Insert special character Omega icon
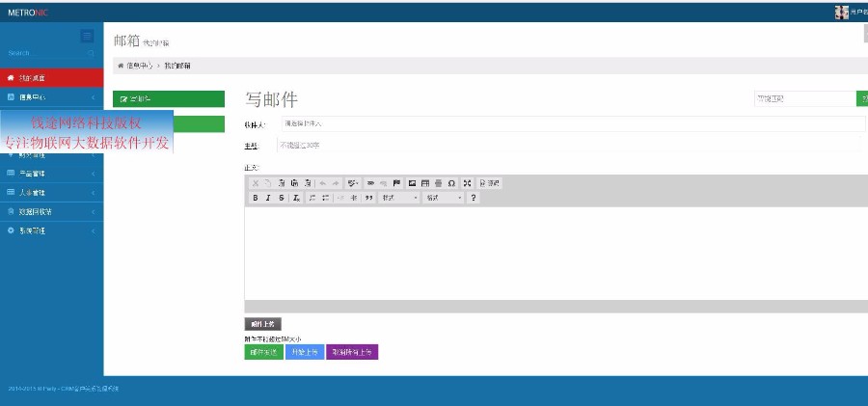 click(x=451, y=183)
